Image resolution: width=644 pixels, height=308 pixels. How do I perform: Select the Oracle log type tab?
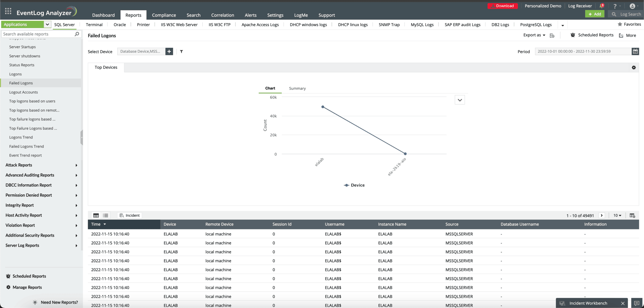tap(120, 25)
